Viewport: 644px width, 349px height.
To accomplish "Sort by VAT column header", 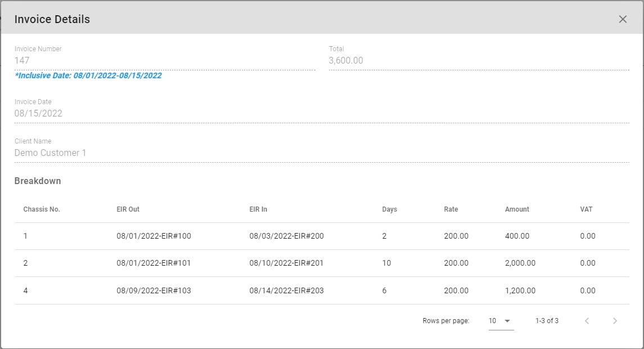I will (586, 209).
